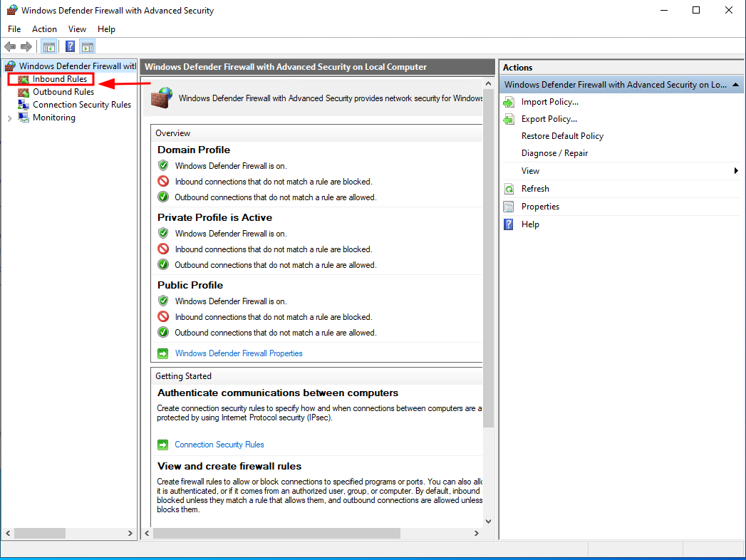Open Windows Defender Firewall Properties link

[239, 353]
